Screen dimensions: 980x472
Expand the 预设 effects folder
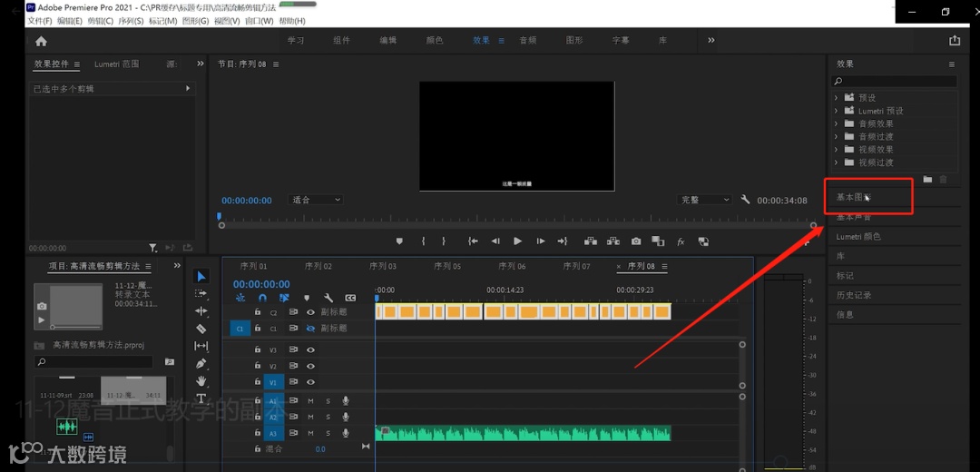(837, 98)
